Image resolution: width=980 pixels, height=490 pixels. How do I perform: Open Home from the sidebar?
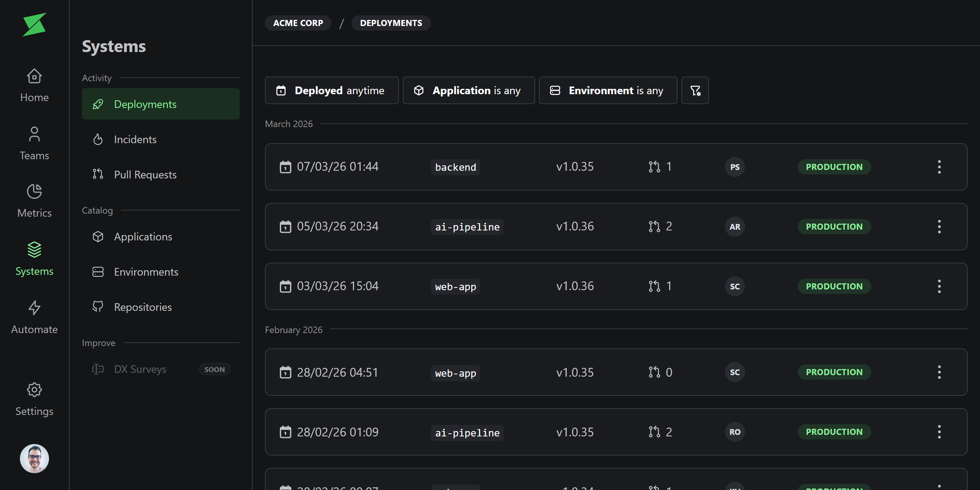click(34, 85)
